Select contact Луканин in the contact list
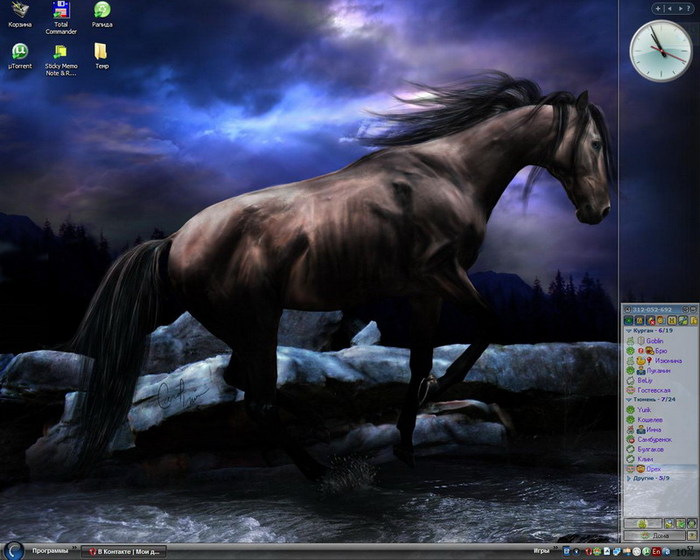This screenshot has height=560, width=700. pos(661,370)
